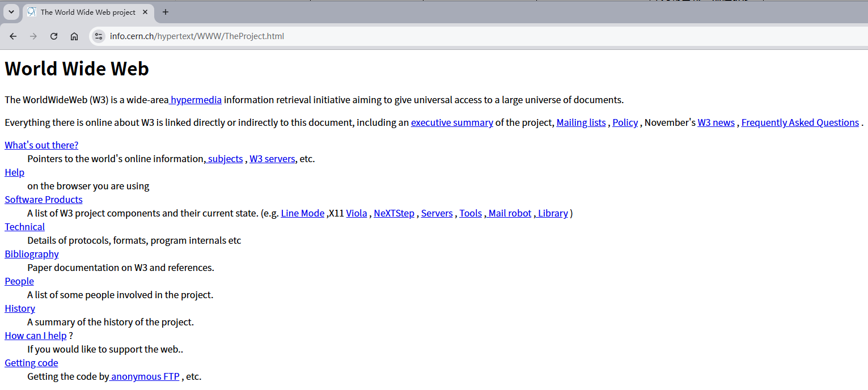View site information icon in address bar

point(99,36)
